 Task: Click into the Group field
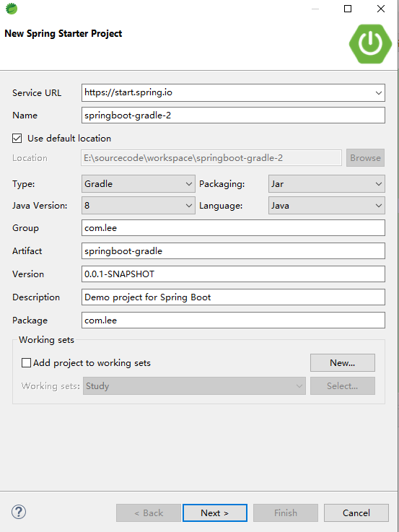point(233,228)
